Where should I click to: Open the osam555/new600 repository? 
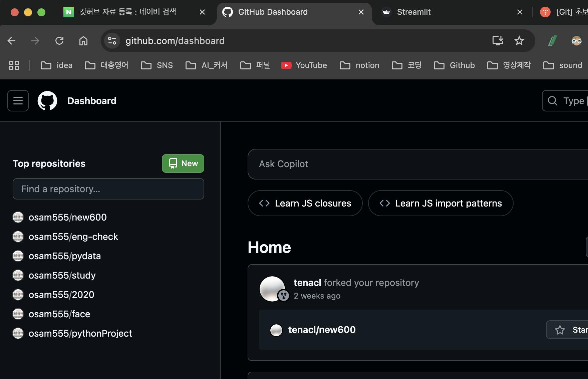68,217
